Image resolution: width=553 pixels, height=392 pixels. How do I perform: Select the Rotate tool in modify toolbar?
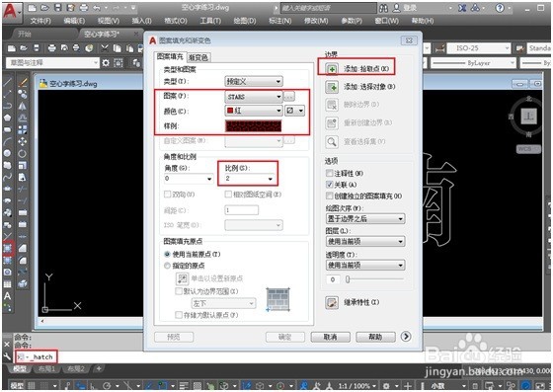[x=23, y=153]
